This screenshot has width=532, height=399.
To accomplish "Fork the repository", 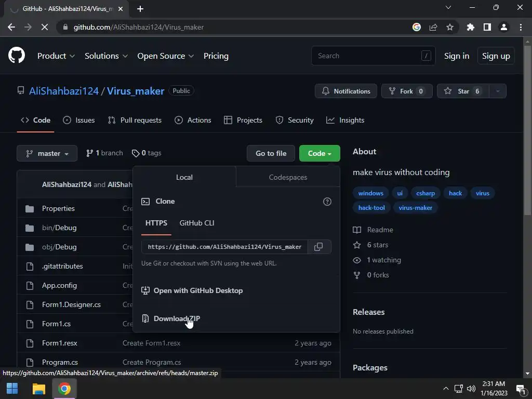I will (x=407, y=91).
